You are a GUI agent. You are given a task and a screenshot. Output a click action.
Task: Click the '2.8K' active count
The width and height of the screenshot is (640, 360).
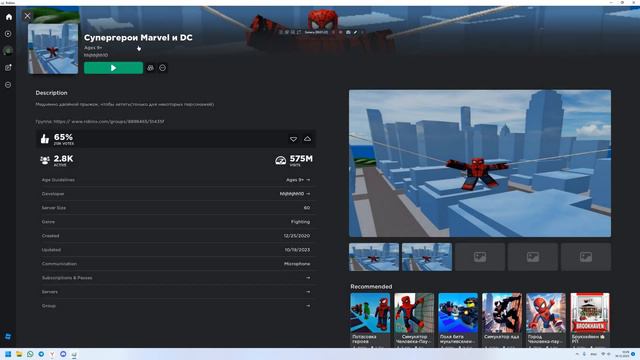[64, 158]
